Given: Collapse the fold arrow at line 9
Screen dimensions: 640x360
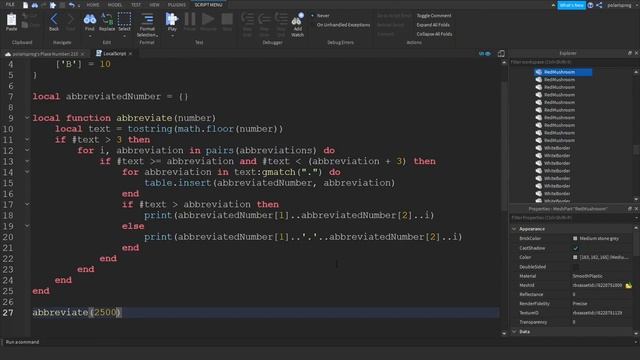Looking at the screenshot, I should tap(27, 118).
